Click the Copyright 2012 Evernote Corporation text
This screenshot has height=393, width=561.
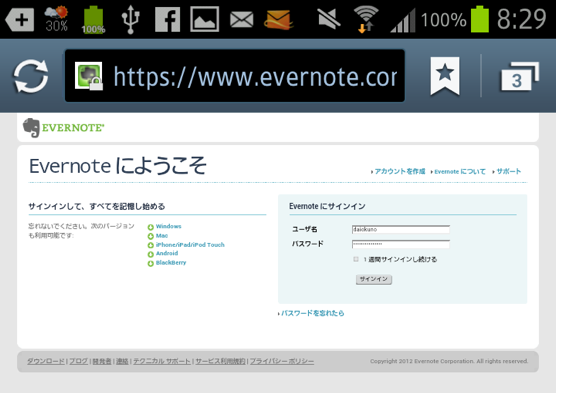point(449,361)
